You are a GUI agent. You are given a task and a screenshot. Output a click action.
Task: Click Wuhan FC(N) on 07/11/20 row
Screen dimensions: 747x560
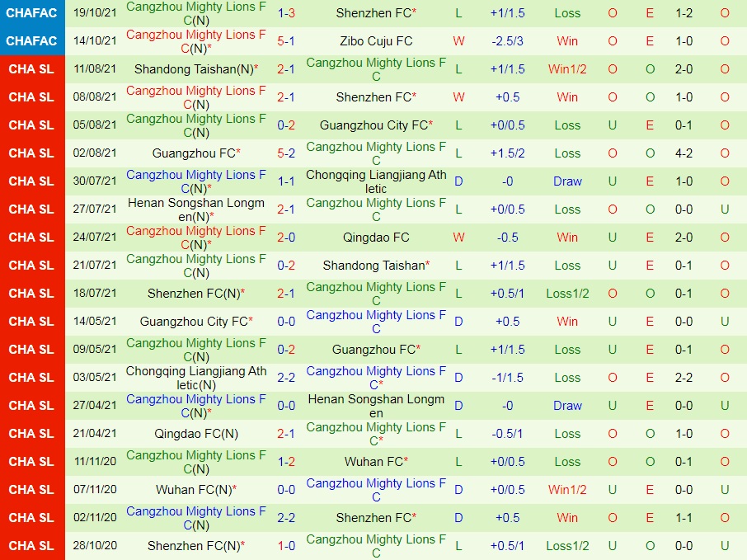195,490
